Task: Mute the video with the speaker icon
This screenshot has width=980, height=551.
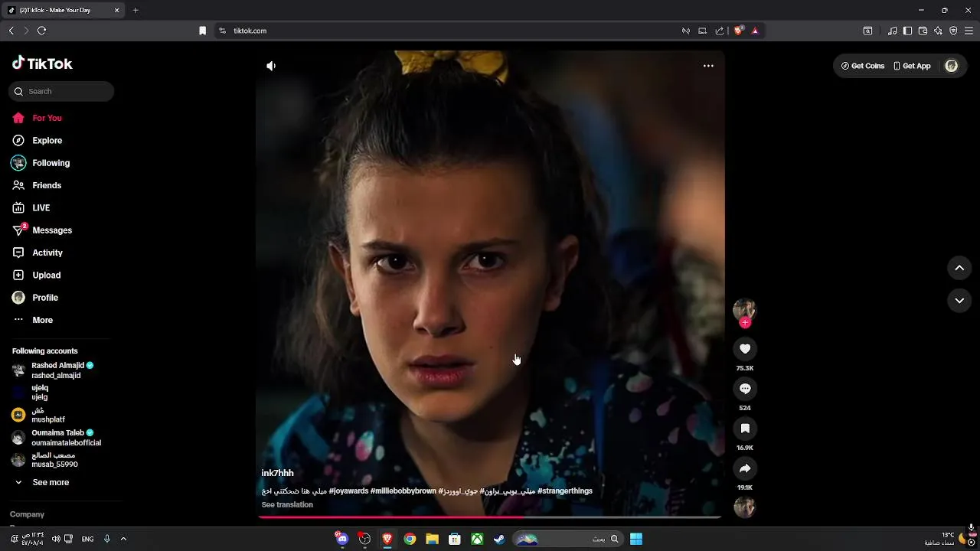Action: point(271,66)
